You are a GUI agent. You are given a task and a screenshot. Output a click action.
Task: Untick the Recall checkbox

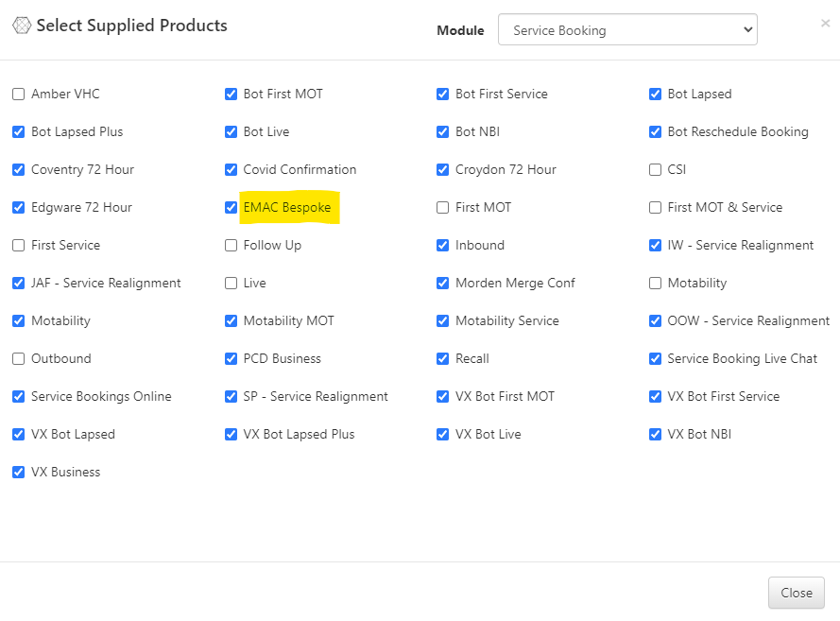click(442, 358)
